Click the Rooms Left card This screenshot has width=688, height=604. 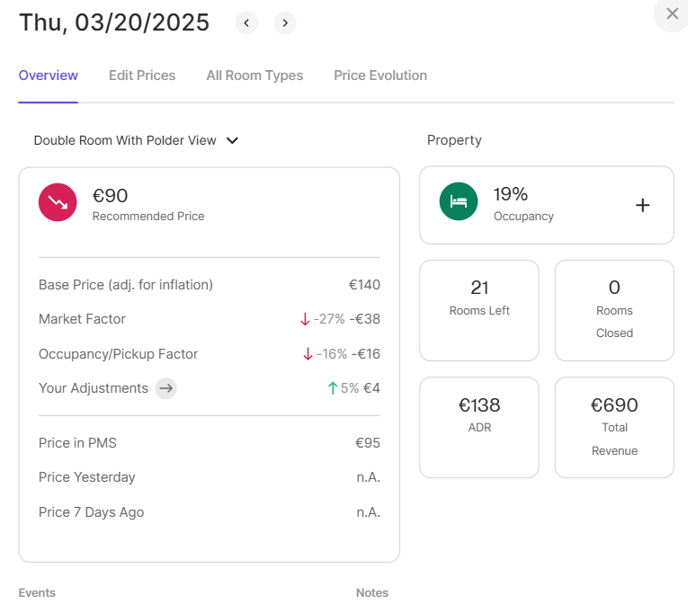click(x=479, y=310)
